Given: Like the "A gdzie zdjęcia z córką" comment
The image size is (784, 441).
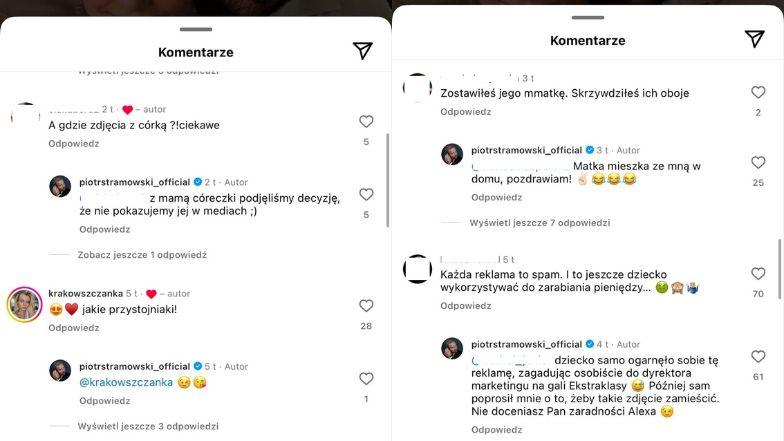Looking at the screenshot, I should pos(366,121).
